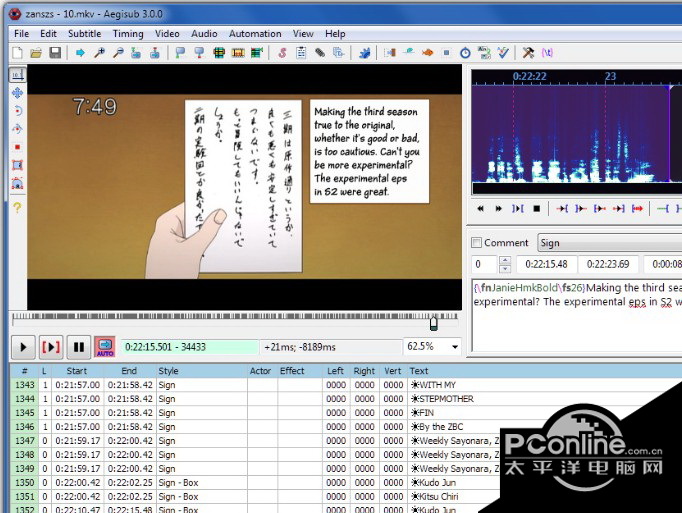Click the start time field 0:22:15.48
682x513 pixels.
(547, 264)
